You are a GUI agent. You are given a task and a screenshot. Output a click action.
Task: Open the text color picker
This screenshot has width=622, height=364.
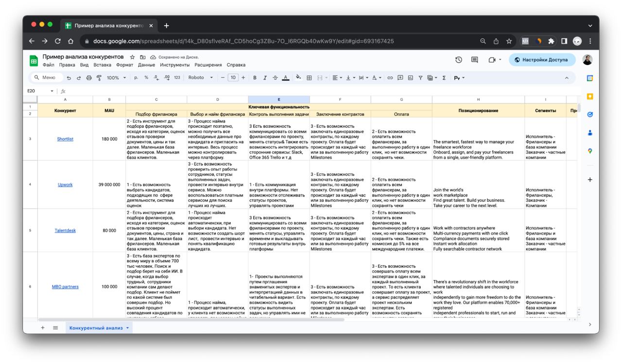pos(286,78)
